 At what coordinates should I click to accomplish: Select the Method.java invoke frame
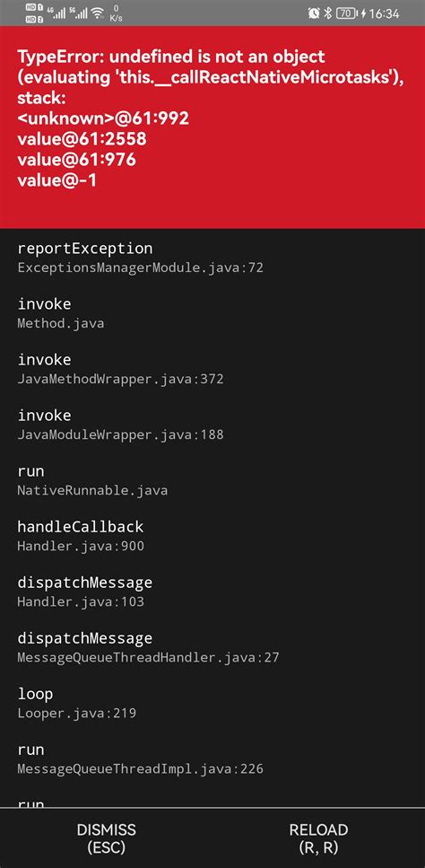click(212, 313)
